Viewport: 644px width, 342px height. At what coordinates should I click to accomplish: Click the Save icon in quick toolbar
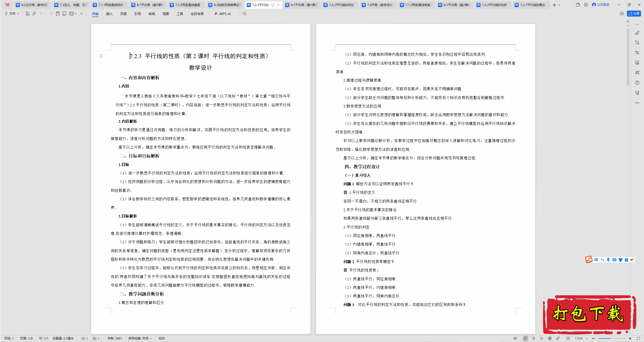[28, 14]
